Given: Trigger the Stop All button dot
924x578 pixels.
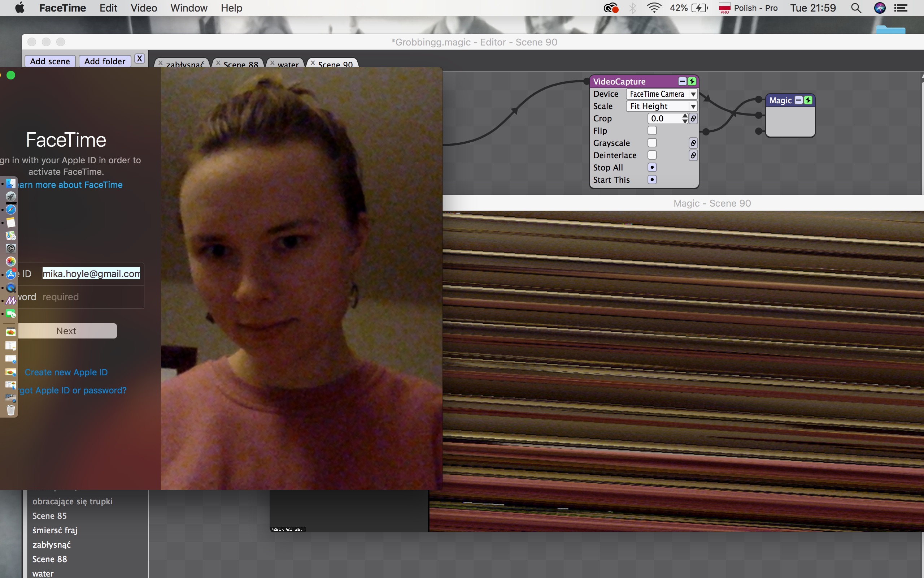Looking at the screenshot, I should click(x=652, y=167).
